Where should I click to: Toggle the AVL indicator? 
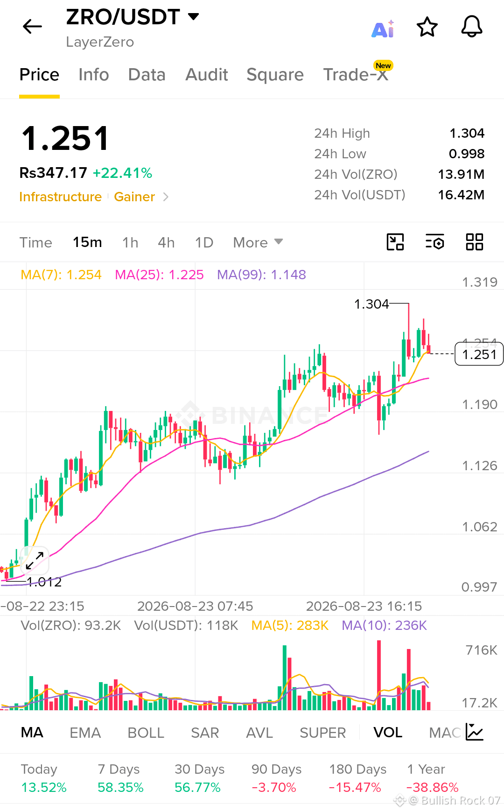259,733
